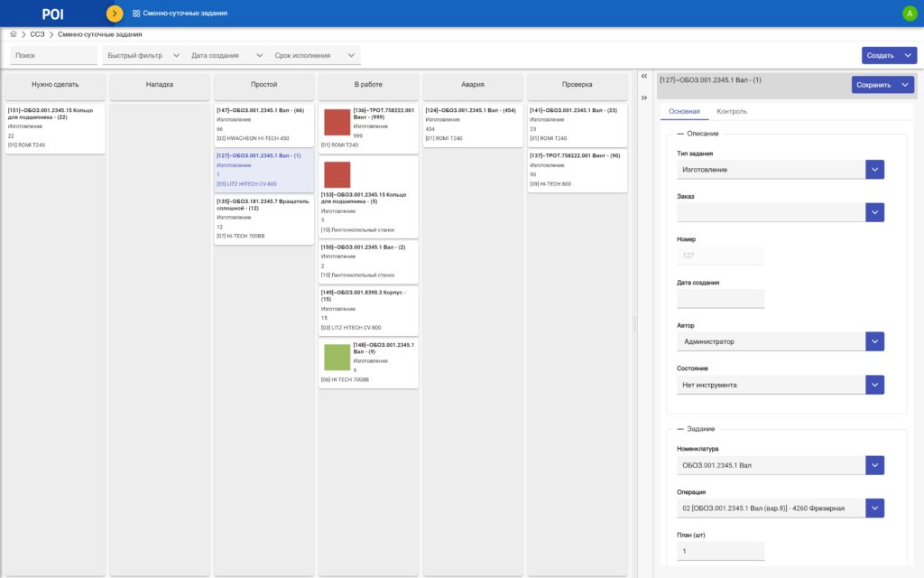Select card 127 Вал (1)
924x578 pixels.
tap(264, 170)
